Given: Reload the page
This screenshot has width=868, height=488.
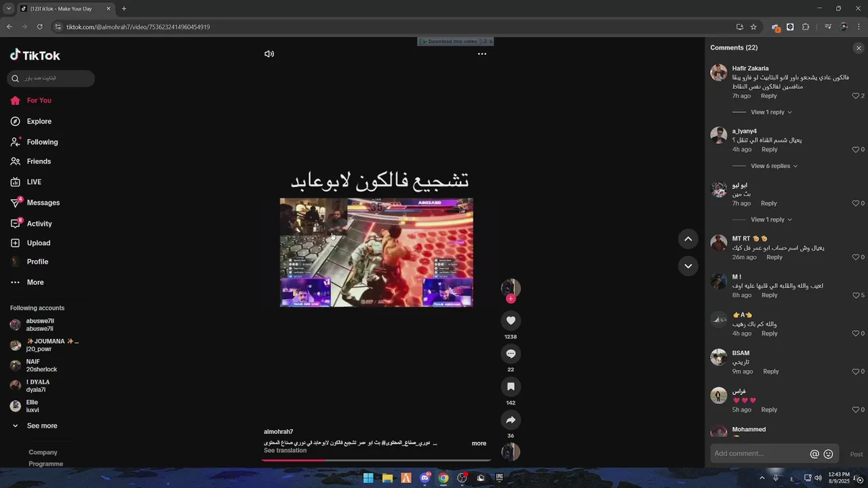Looking at the screenshot, I should [39, 27].
